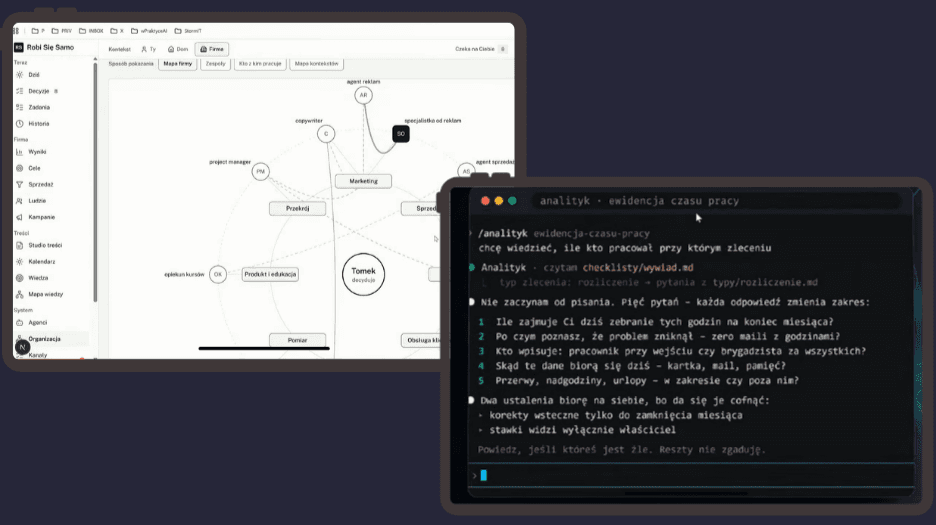Click the Pomiar department box
This screenshot has height=525, width=936.
pos(297,340)
